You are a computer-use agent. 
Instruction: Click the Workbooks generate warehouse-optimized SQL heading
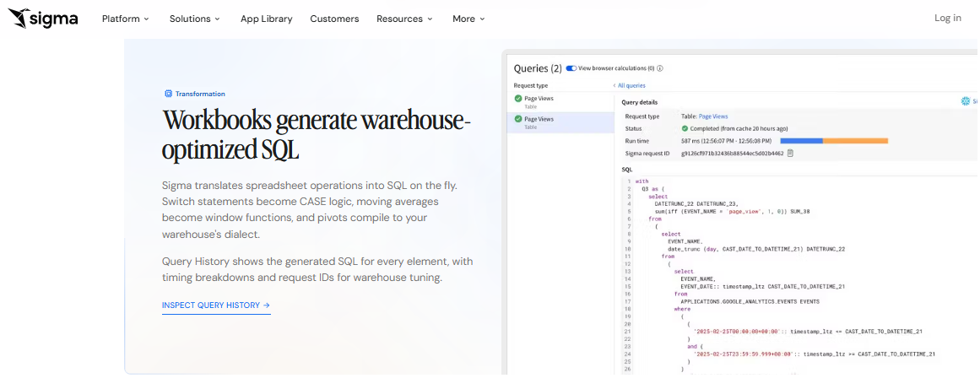317,133
